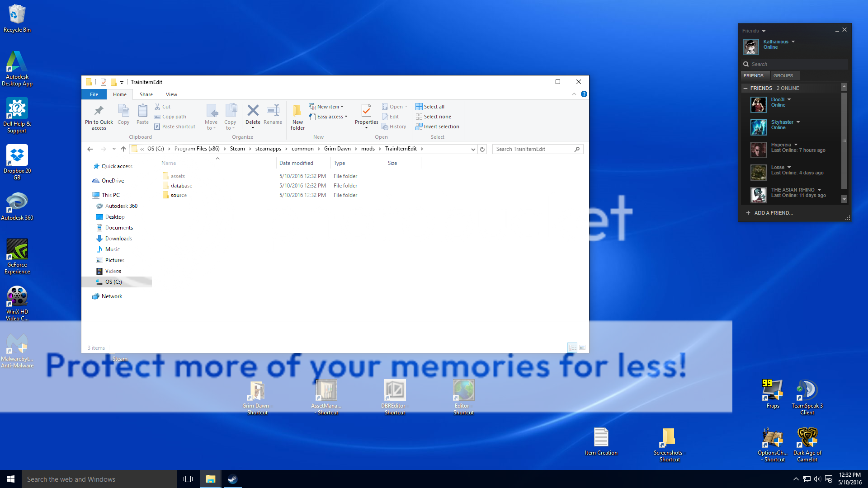Switch to GROUPS tab in Friends
The height and width of the screenshot is (488, 868).
point(783,75)
